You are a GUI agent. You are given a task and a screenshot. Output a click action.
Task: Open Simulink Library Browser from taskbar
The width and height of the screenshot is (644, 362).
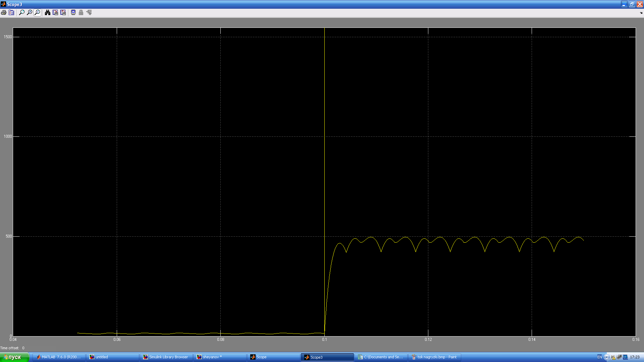166,357
